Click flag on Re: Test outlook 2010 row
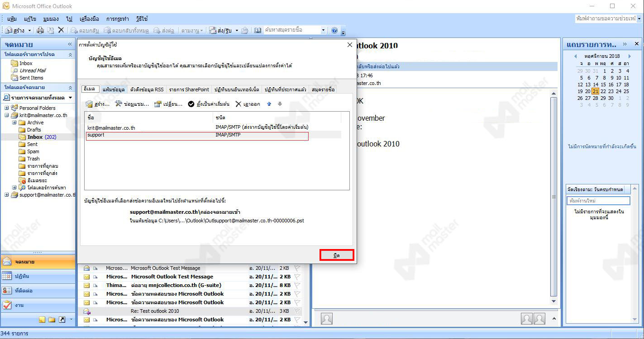This screenshot has height=339, width=644. point(297,311)
